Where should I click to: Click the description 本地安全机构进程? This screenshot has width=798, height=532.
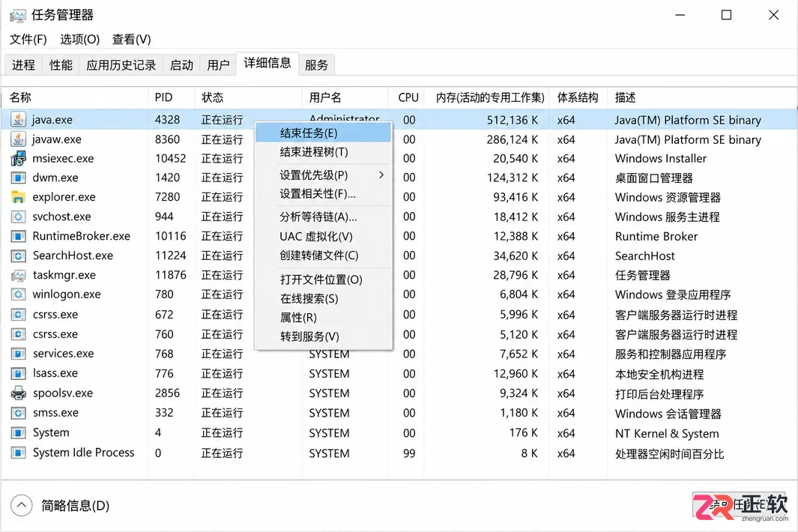point(659,374)
